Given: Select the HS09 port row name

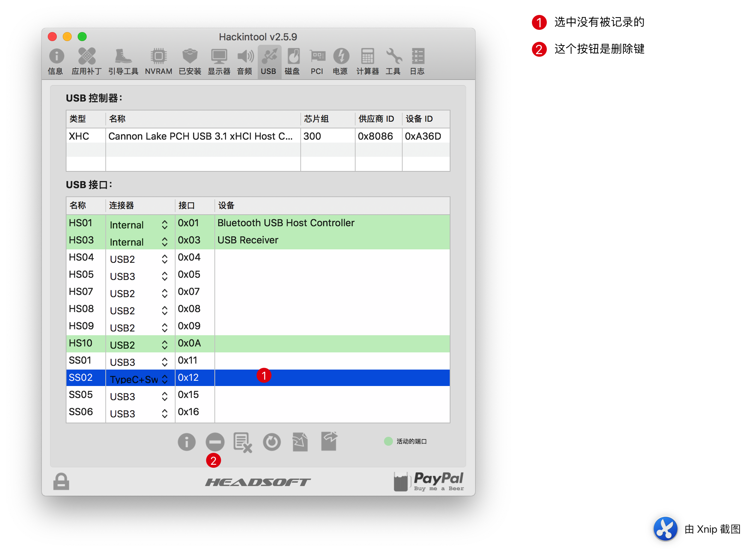Looking at the screenshot, I should point(81,326).
